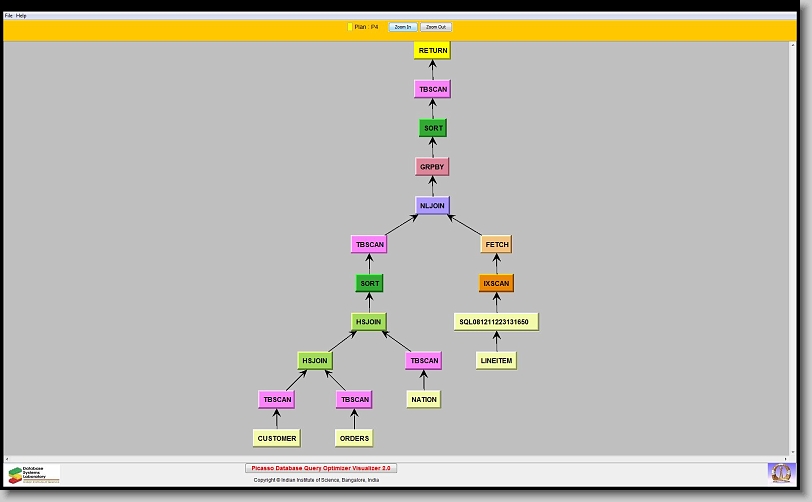Click the Picasso Database Query Optimizer Visualizer button
812x502 pixels.
click(x=321, y=468)
